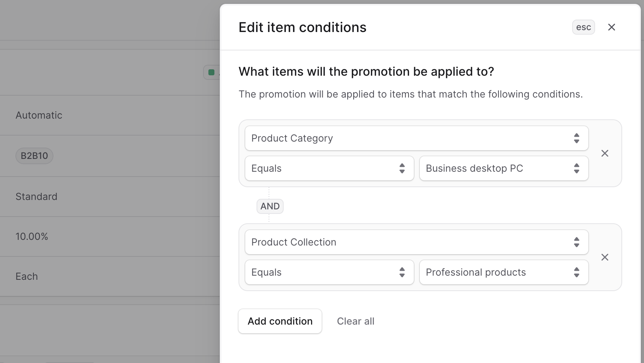The width and height of the screenshot is (644, 363).
Task: Click the Add condition button
Action: 280,321
